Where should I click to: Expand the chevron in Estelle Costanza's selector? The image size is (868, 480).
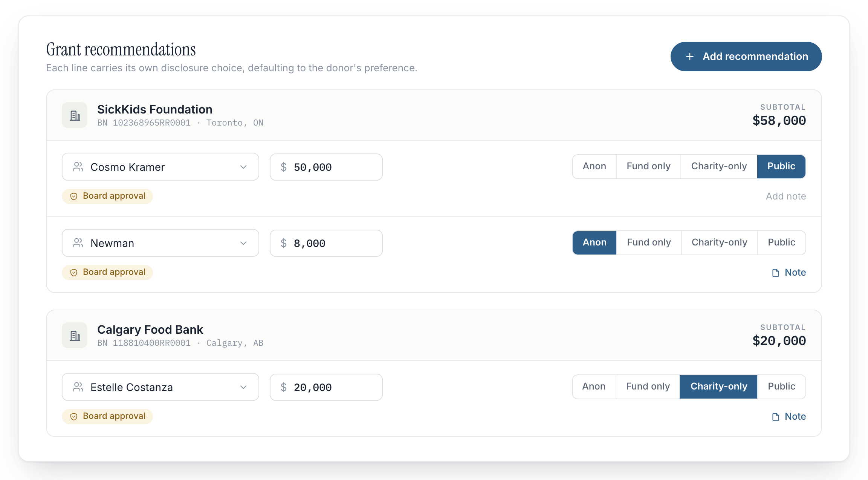[243, 387]
